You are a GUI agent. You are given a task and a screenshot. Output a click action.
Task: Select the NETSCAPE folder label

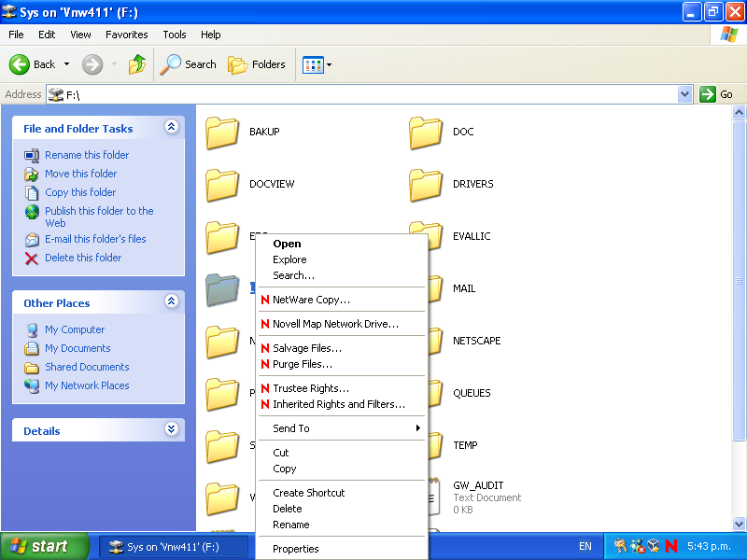pyautogui.click(x=477, y=341)
